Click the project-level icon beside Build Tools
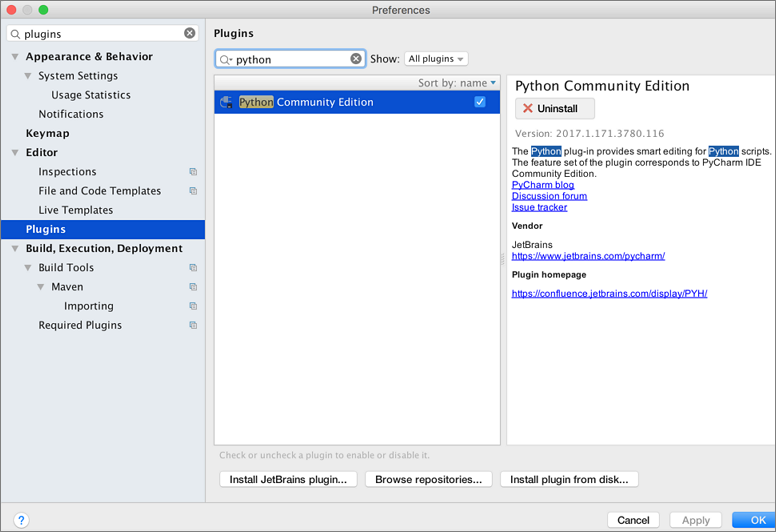The width and height of the screenshot is (776, 532). (x=193, y=268)
